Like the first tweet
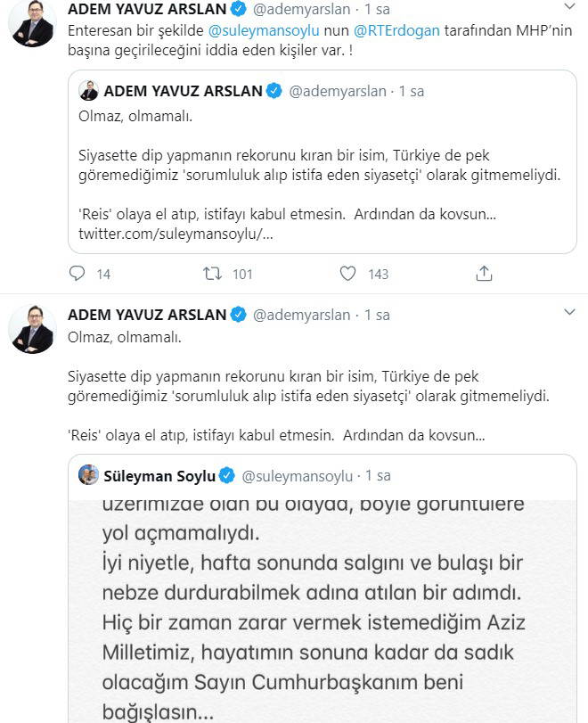The image size is (588, 723). (348, 274)
